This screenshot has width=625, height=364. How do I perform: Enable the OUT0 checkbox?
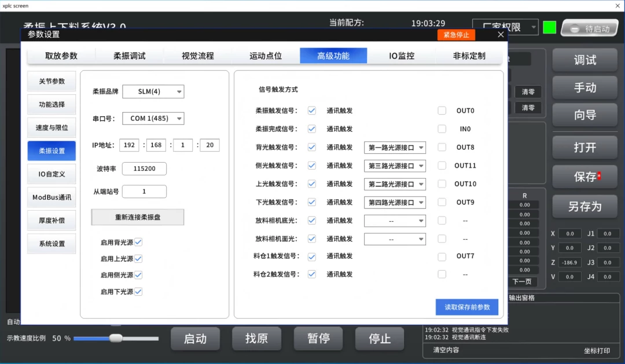point(442,111)
